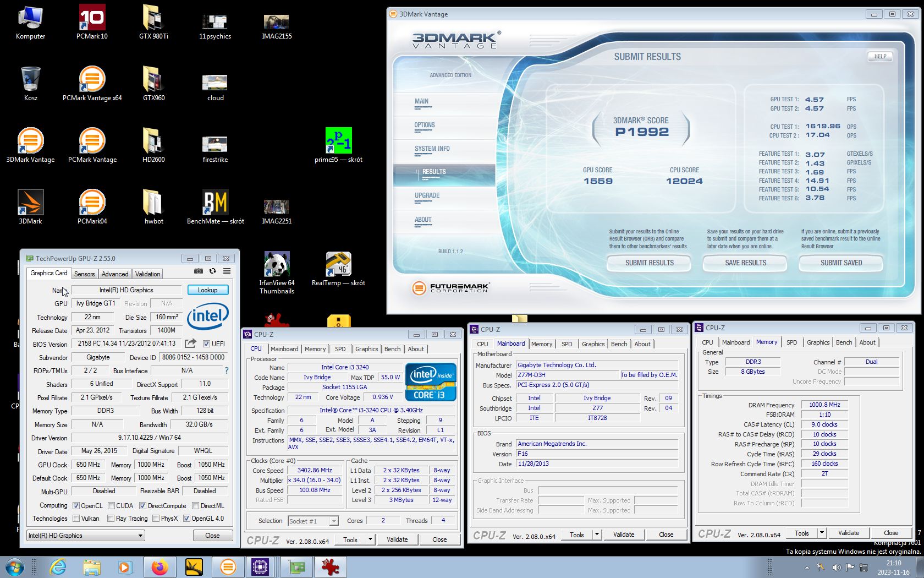Click HELP button in 3DMark Vantage
The width and height of the screenshot is (924, 578).
880,56
